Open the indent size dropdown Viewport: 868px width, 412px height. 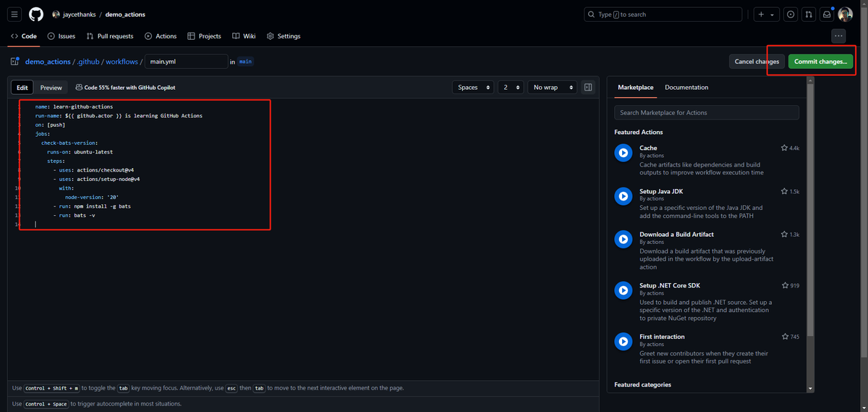click(x=511, y=88)
